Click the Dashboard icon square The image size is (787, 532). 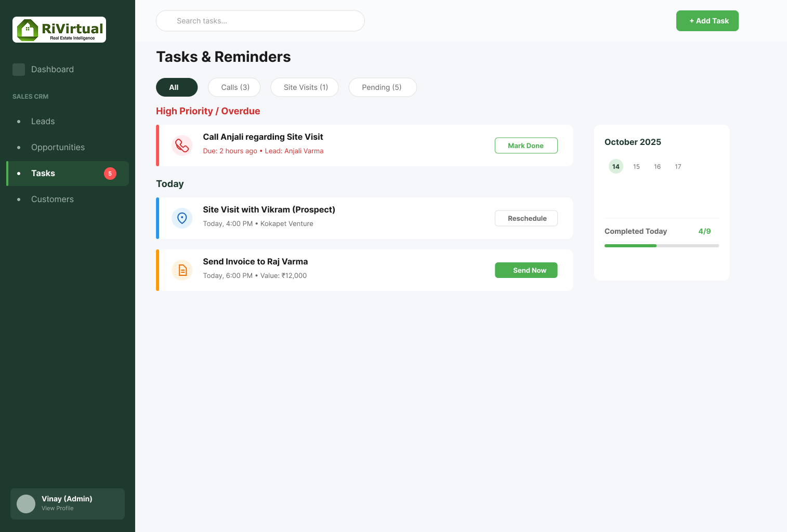coord(19,70)
